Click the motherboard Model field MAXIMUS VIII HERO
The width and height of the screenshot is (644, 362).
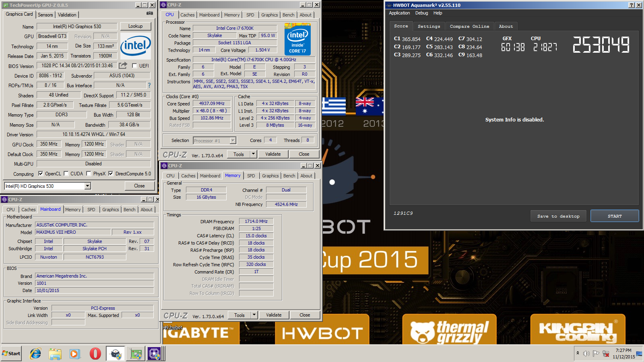pyautogui.click(x=73, y=232)
